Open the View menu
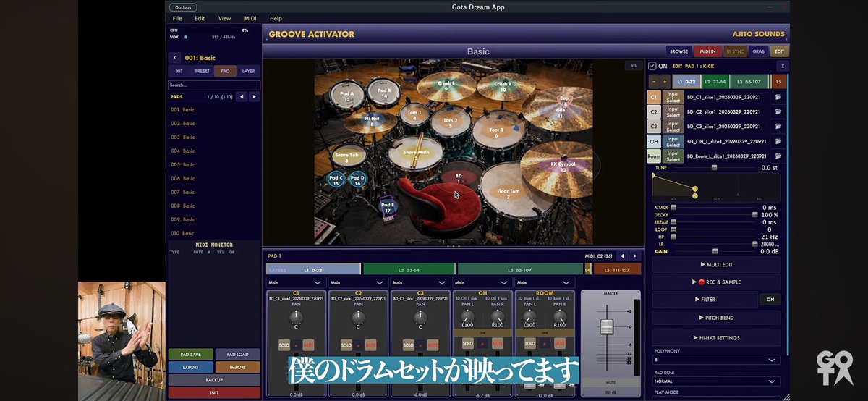This screenshot has width=868, height=401. (x=225, y=18)
